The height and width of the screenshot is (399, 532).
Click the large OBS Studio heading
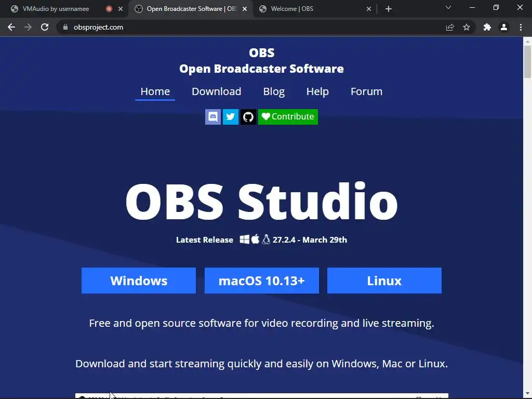262,202
